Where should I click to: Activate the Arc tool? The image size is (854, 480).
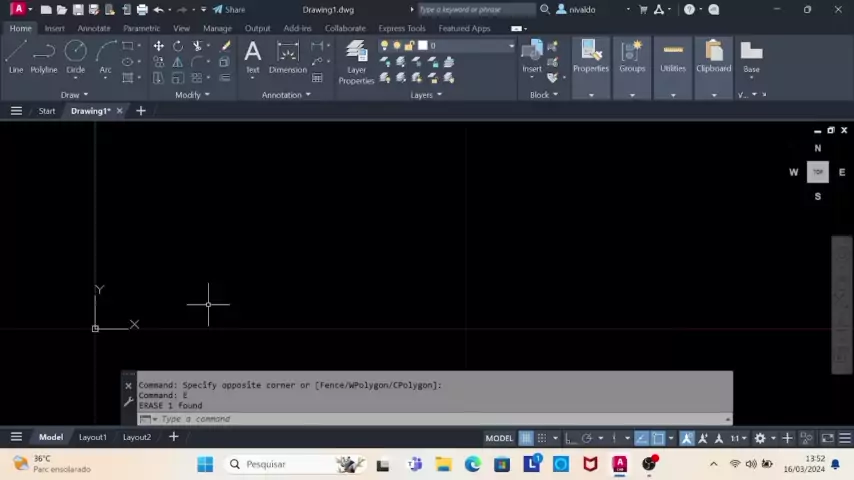(x=105, y=56)
